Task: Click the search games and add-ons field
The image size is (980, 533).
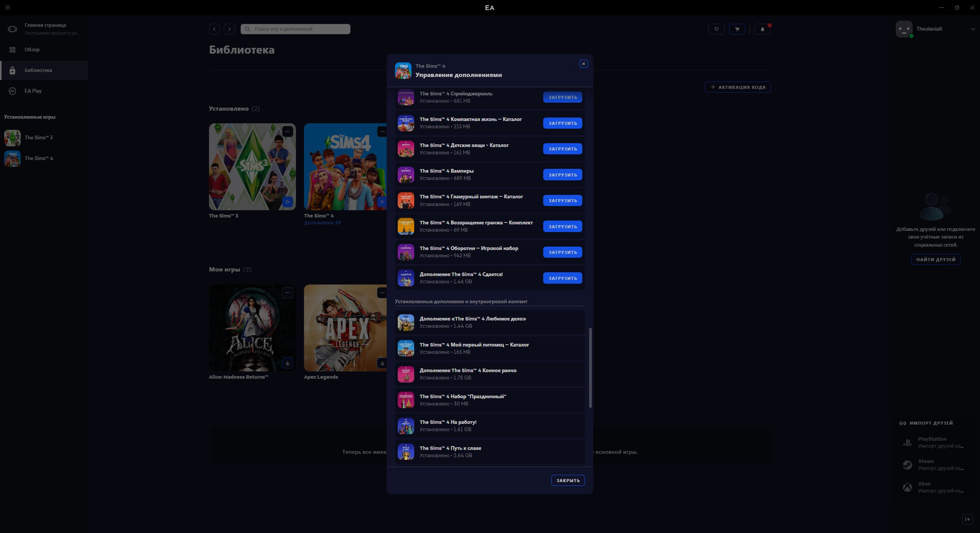Action: [x=295, y=29]
